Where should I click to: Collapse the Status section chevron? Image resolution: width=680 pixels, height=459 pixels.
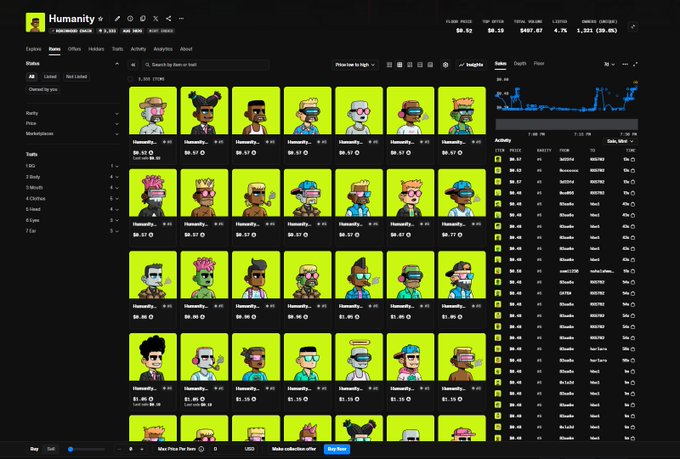(117, 64)
